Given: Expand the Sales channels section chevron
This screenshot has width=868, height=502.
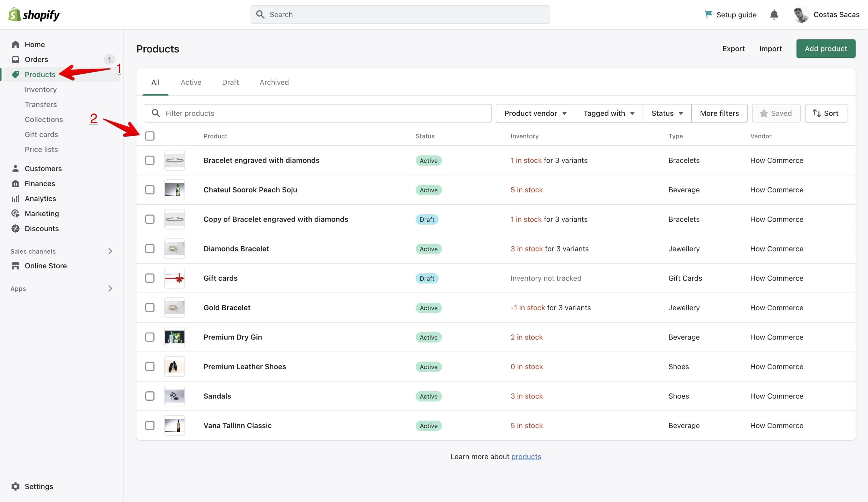Looking at the screenshot, I should pyautogui.click(x=110, y=251).
